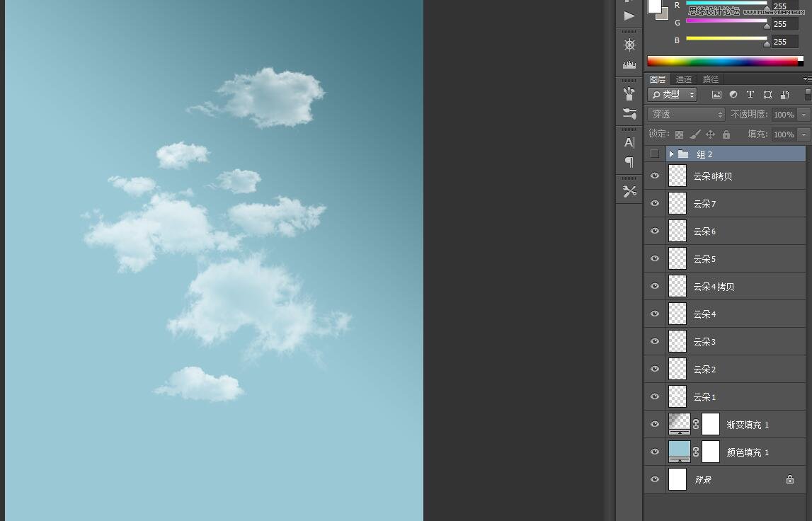This screenshot has height=521, width=812.
Task: Open the Brush Presets panel icon
Action: (x=629, y=93)
